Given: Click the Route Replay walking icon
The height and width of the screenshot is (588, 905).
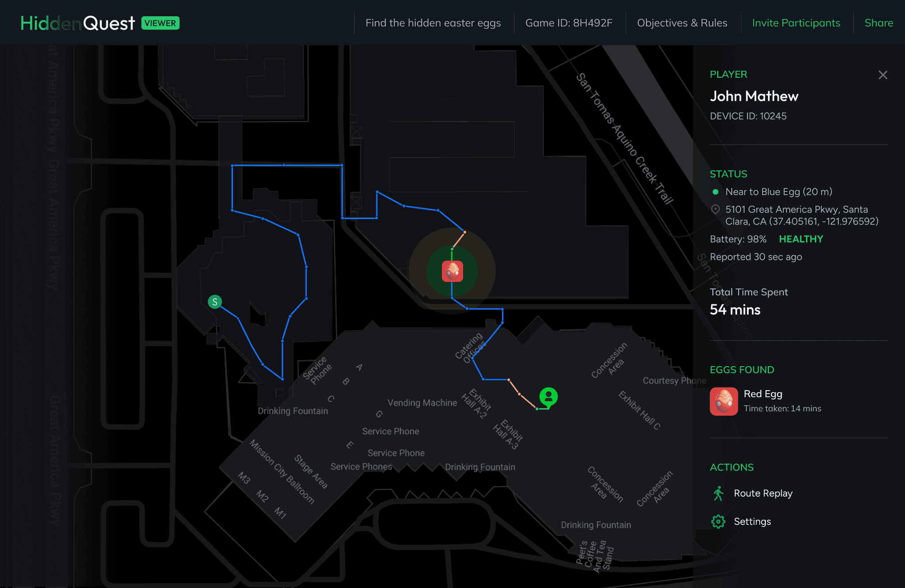Looking at the screenshot, I should point(719,493).
